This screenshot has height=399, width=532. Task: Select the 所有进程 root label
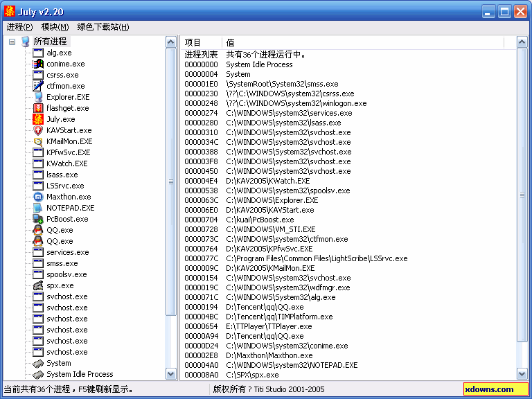50,42
